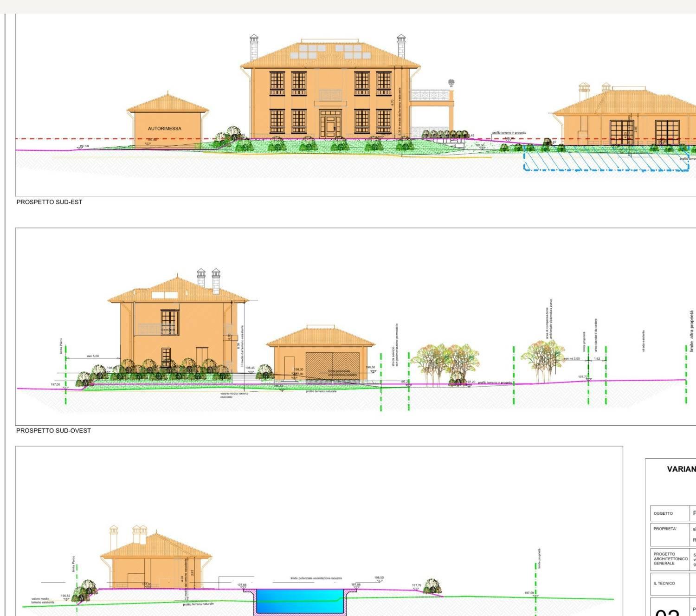This screenshot has height=616, width=696.
Task: Click the solar panels on the villa roof
Action: point(330,52)
